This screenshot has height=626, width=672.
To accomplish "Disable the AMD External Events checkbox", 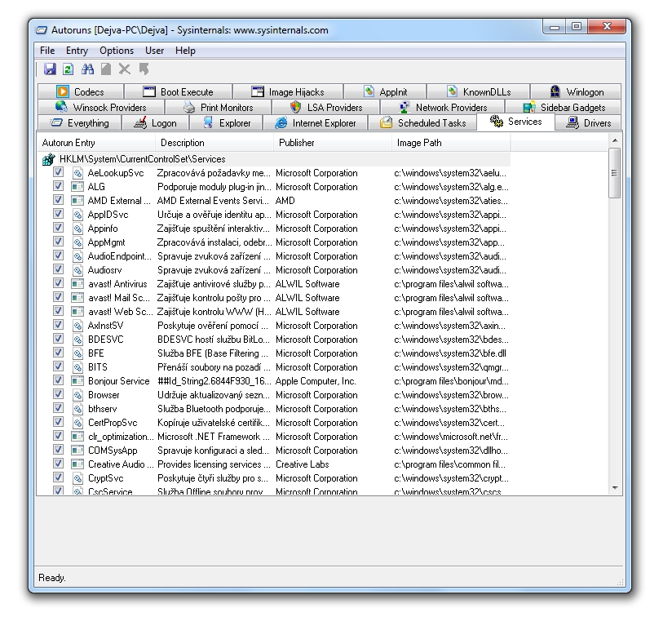I will pyautogui.click(x=58, y=200).
